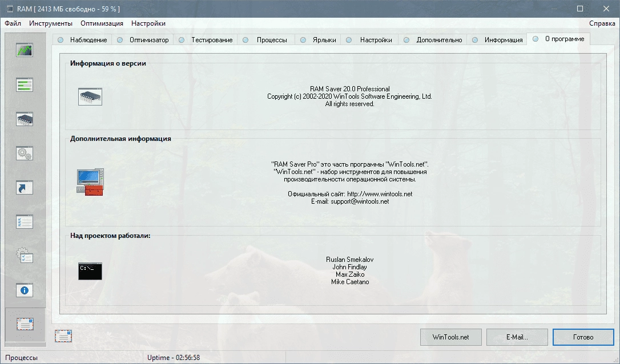Image resolution: width=620 pixels, height=364 pixels.
Task: Open the monitoring graph sidebar icon
Action: click(25, 50)
